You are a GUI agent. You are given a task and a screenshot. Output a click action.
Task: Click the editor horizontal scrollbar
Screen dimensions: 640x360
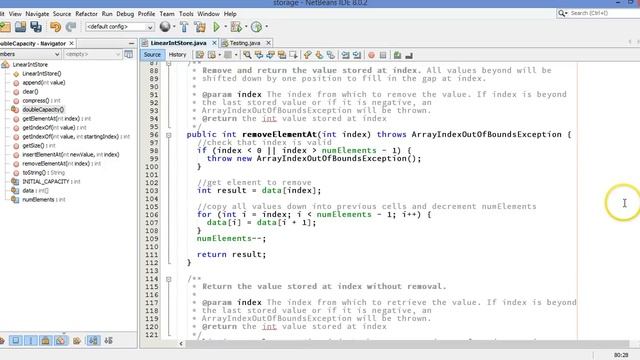click(407, 344)
